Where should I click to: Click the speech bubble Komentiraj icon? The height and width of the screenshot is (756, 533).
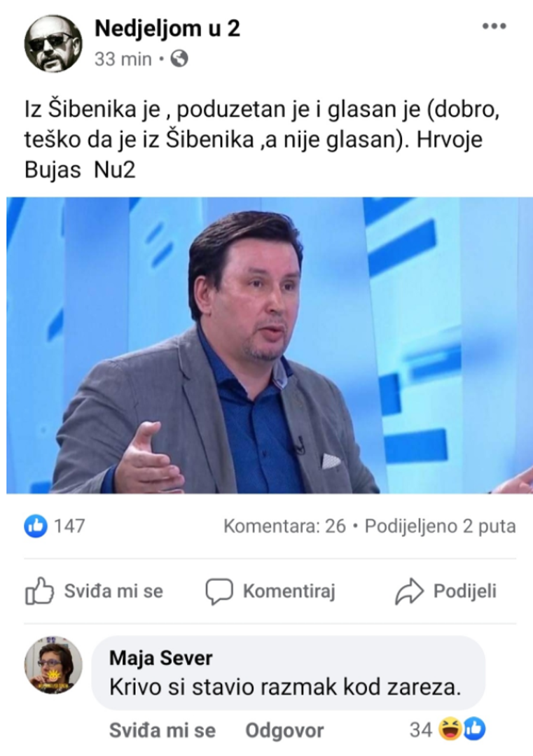(219, 591)
